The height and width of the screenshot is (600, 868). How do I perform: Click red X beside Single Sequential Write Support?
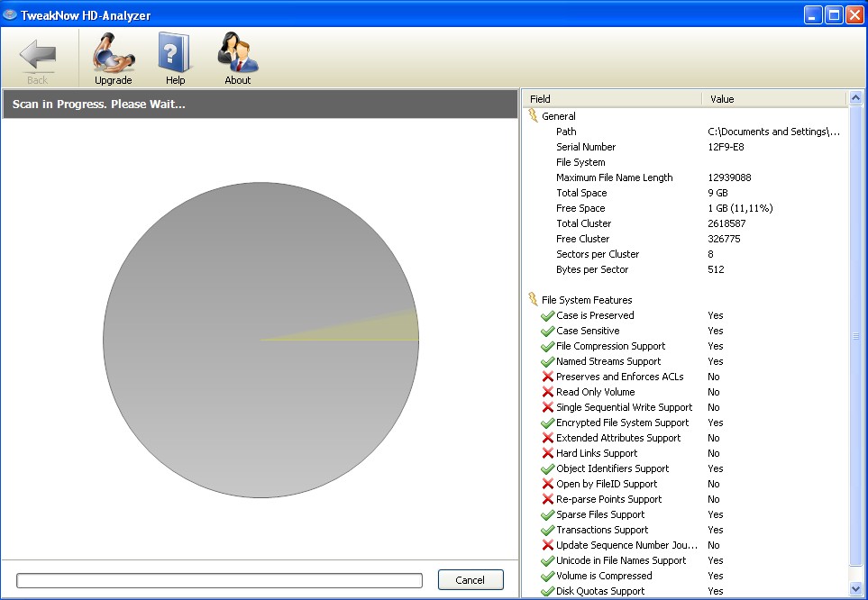547,407
